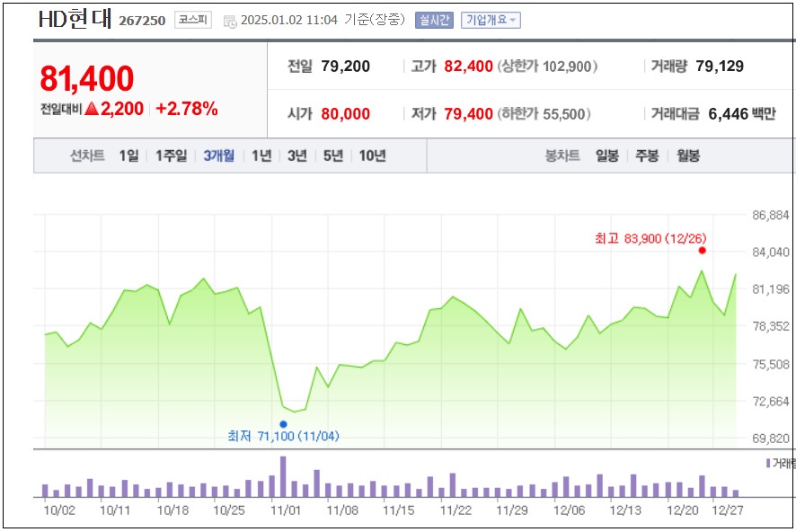
Task: Click the tallest volume bar near 11/01
Action: pyautogui.click(x=283, y=476)
